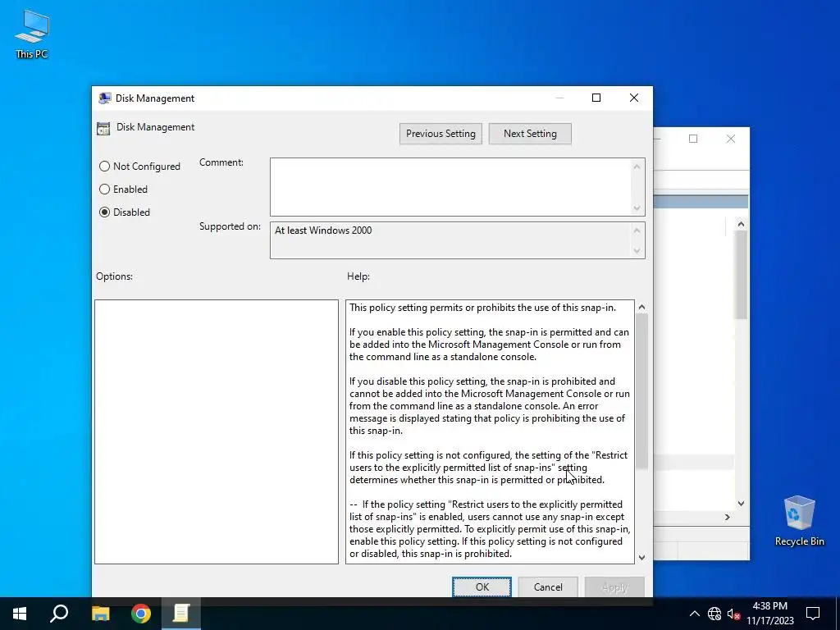
Task: Click the Help pane scrollbar thumb
Action: tap(641, 391)
